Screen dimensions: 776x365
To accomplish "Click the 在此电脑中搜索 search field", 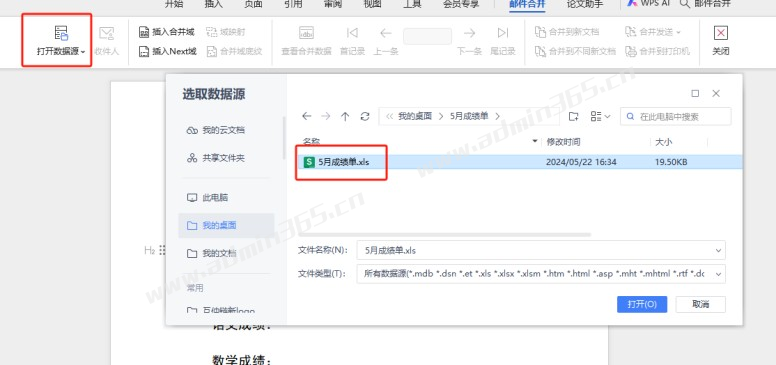I will click(676, 116).
